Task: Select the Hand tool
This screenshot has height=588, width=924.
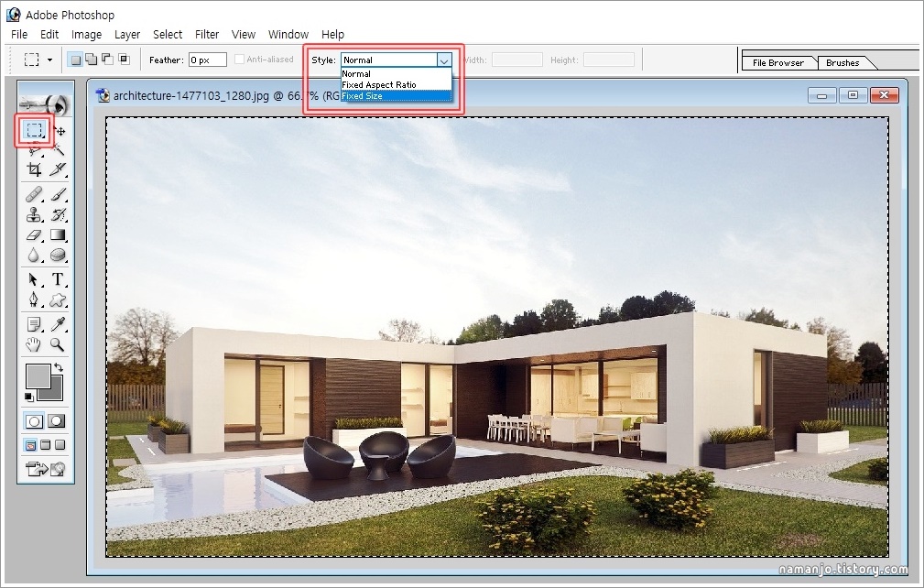Action: [x=34, y=344]
